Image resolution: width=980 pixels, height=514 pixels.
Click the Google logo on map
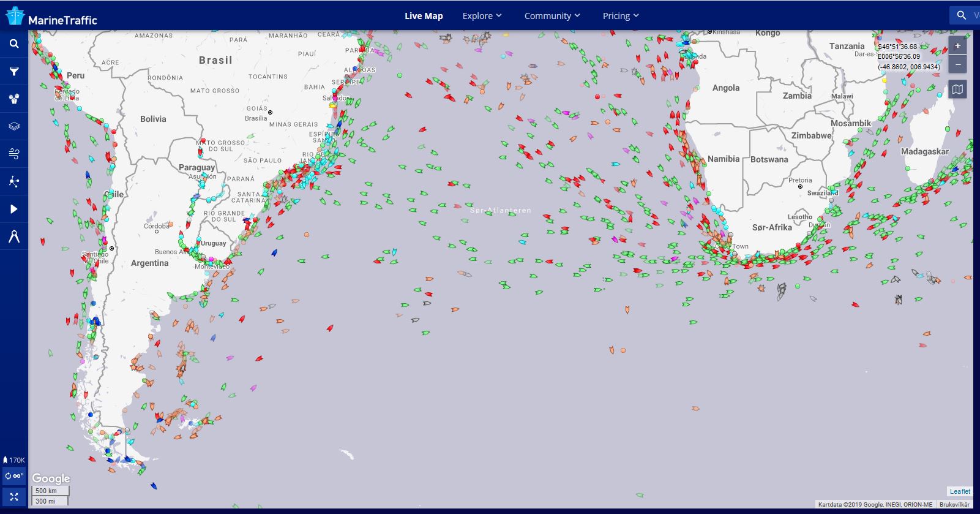51,478
